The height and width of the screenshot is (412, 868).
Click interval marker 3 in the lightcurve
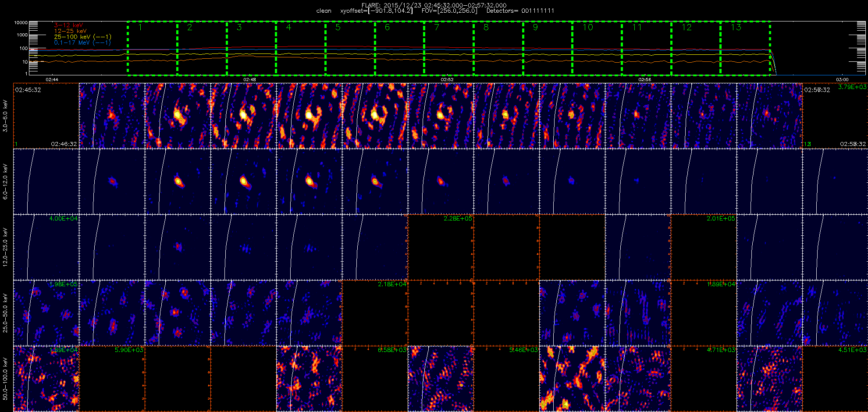point(239,28)
